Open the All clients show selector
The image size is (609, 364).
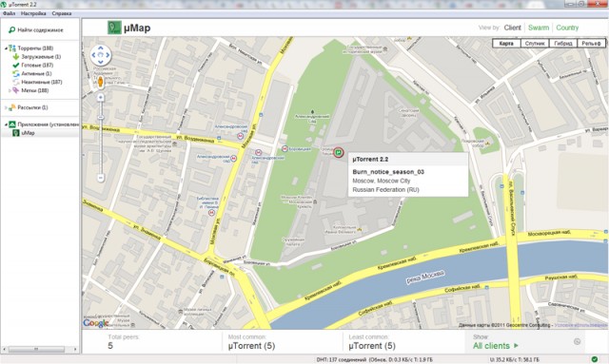coord(496,346)
